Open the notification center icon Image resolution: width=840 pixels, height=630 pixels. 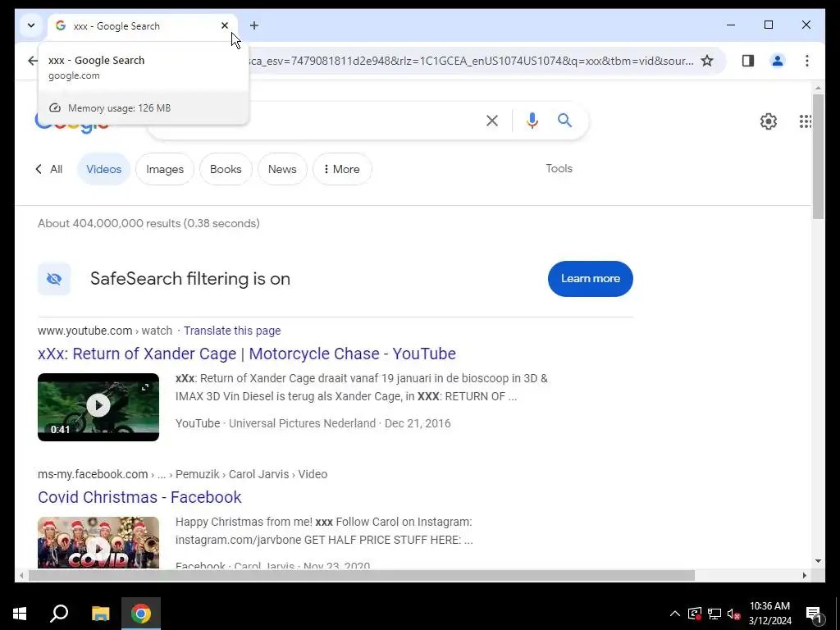815,614
